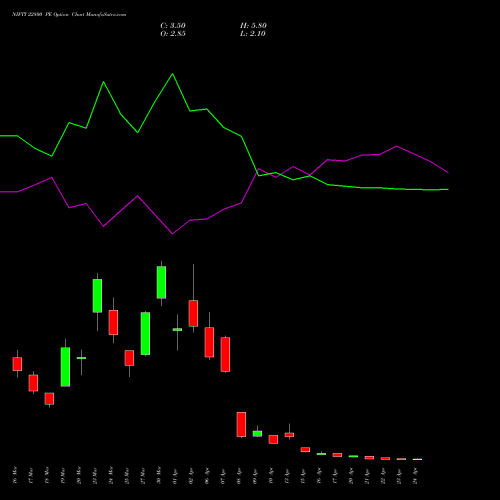Screen dimensions: 500x500
Task: Click the '27 Mar' date axis label
Action: [143, 475]
